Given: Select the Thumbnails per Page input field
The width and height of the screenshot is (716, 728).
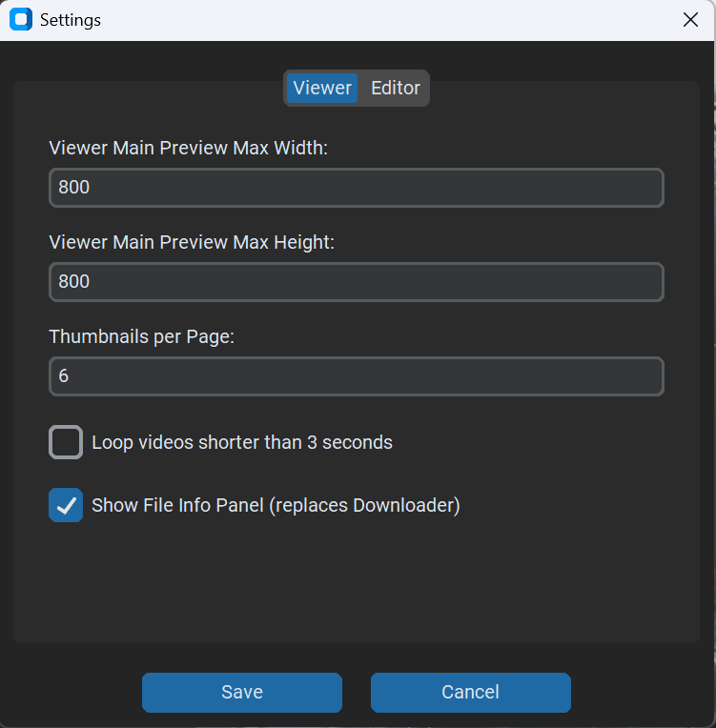Looking at the screenshot, I should click(356, 376).
